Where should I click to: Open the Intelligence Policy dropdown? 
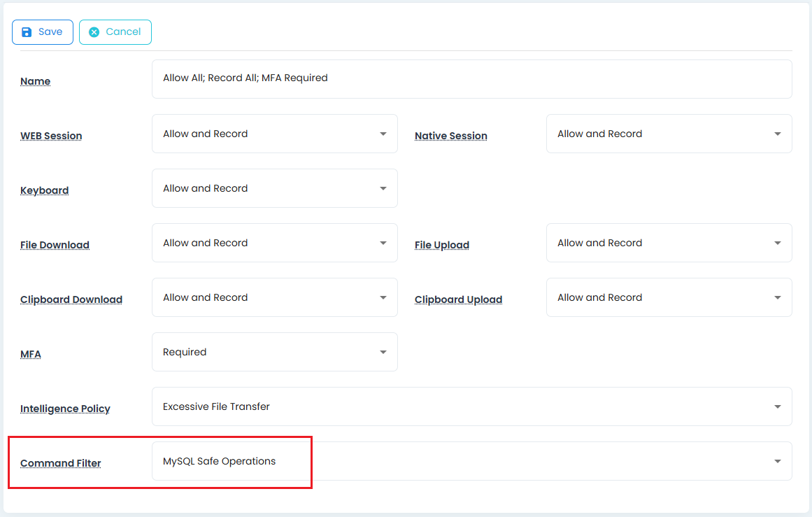[471, 406]
